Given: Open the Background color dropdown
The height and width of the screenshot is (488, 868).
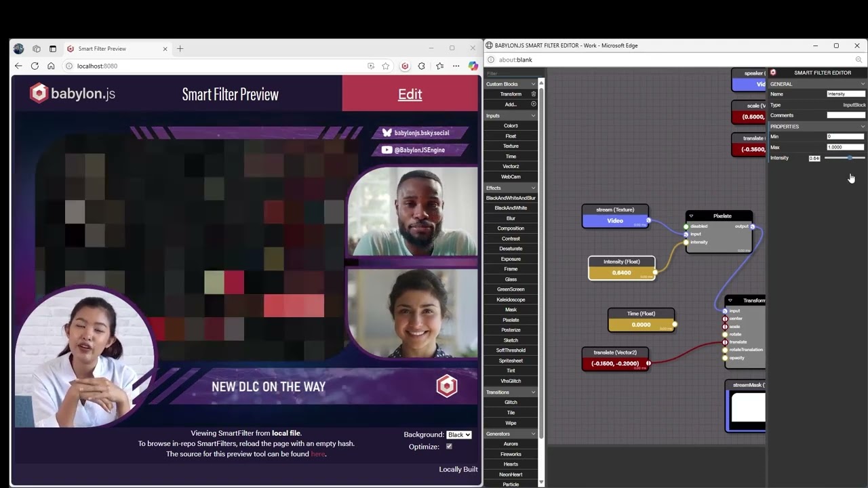Looking at the screenshot, I should (458, 434).
